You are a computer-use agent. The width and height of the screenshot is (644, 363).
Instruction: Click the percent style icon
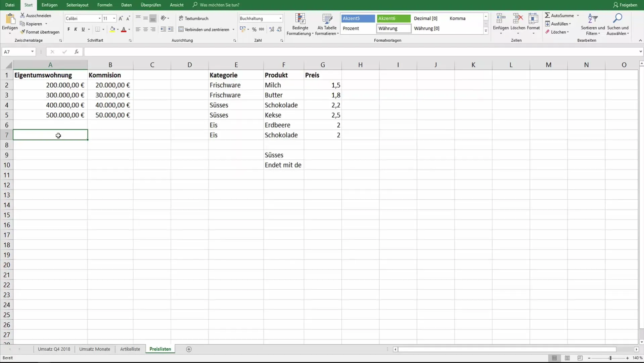tap(254, 30)
